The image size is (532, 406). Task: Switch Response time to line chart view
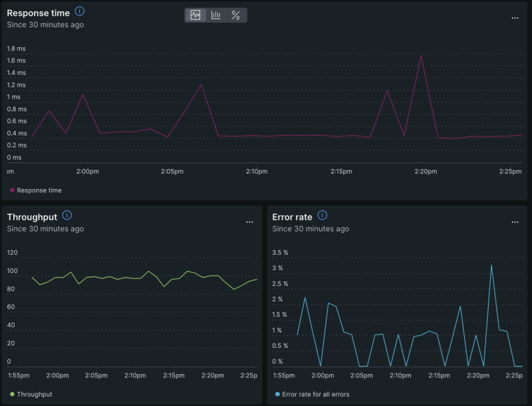click(x=196, y=15)
